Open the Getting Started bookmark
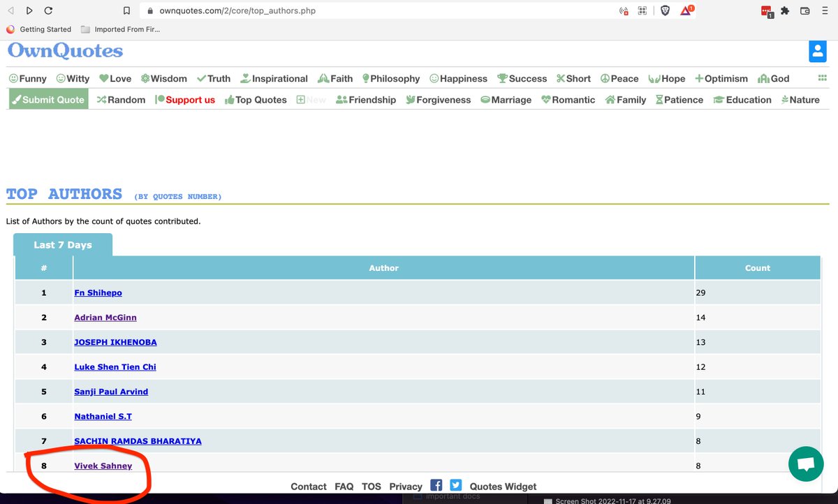This screenshot has height=504, width=838. (39, 29)
